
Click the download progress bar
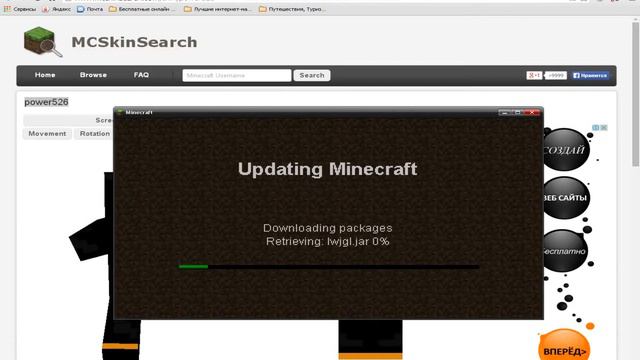pyautogui.click(x=329, y=267)
